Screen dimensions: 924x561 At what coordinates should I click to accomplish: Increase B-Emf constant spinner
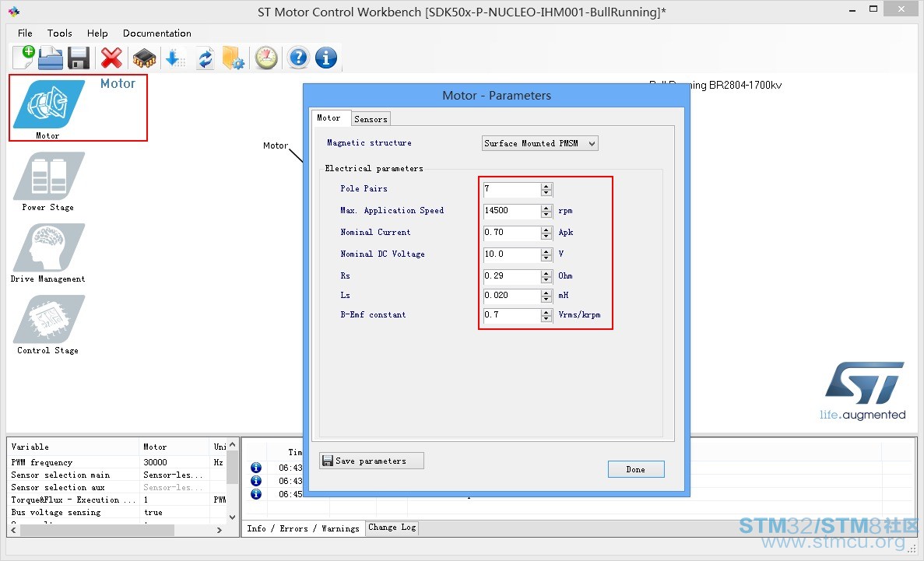click(546, 312)
